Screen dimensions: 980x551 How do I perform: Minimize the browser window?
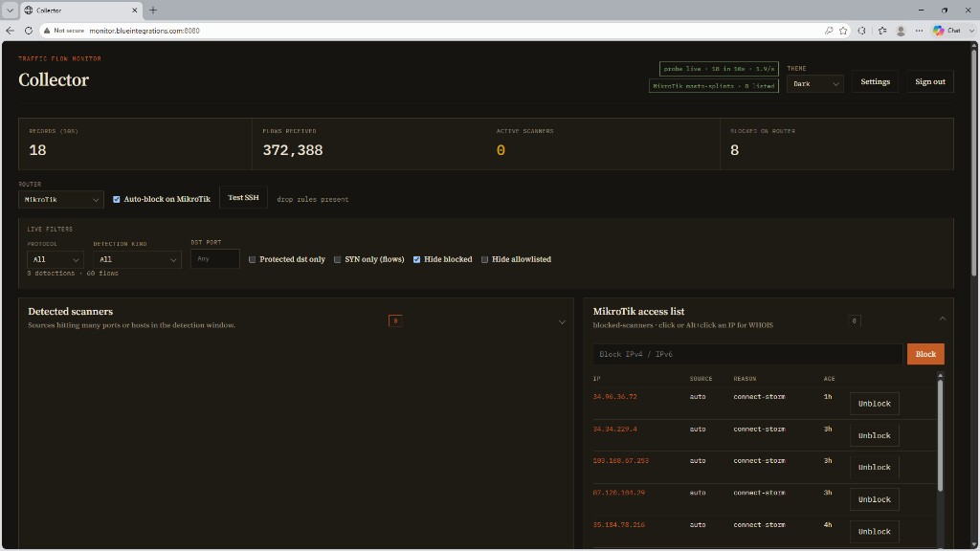tap(922, 10)
